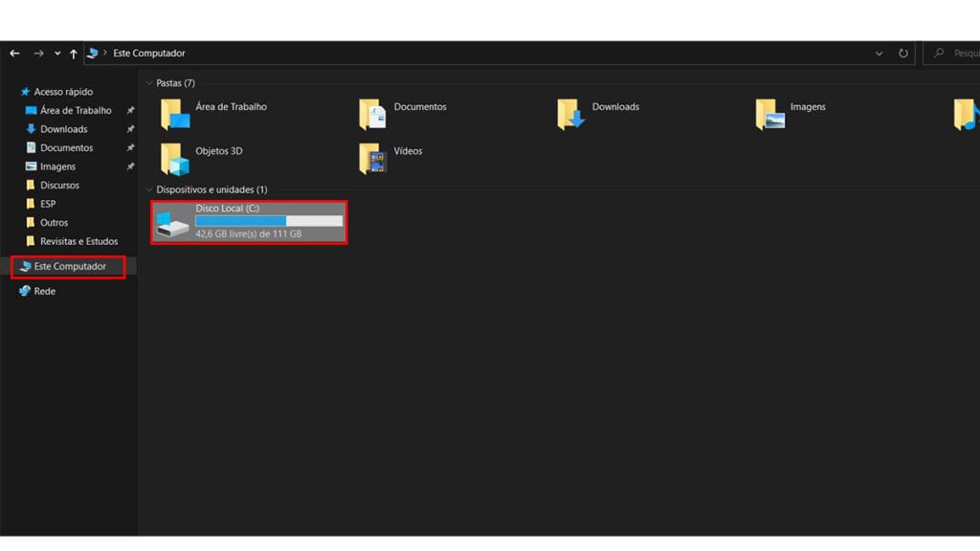Open the Área de Trabalho folder icon

pos(174,115)
